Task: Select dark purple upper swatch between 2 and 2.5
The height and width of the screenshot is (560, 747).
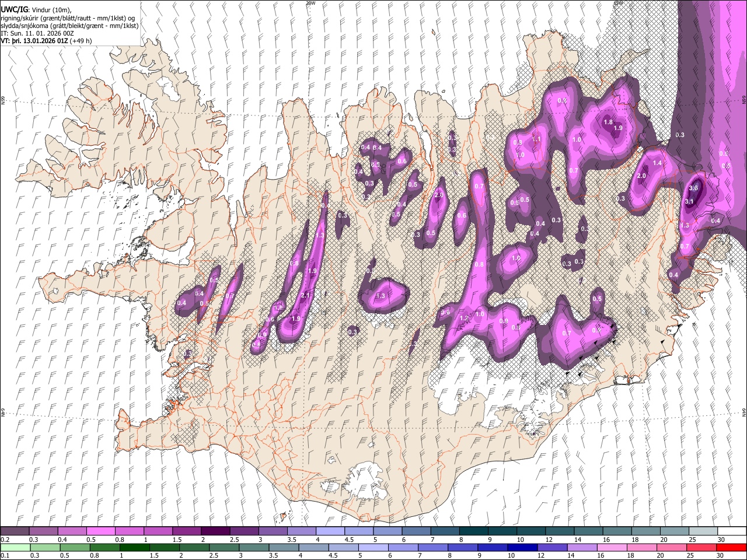Action: pos(215,531)
